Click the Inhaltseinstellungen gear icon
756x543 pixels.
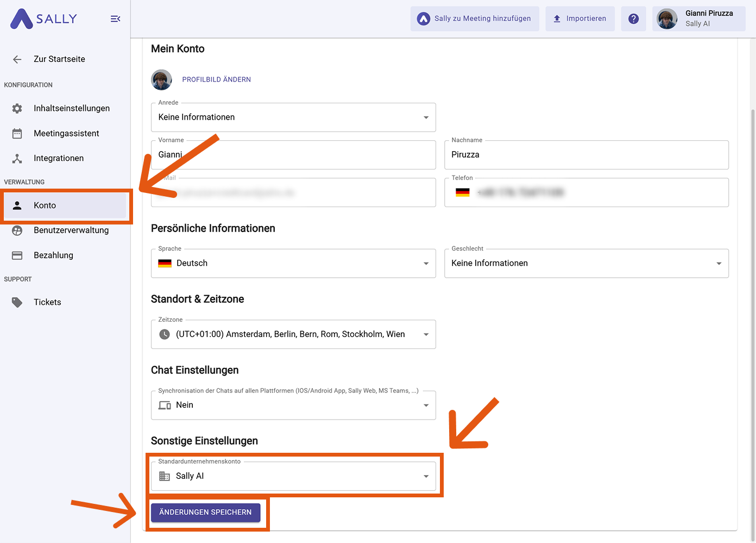pyautogui.click(x=17, y=109)
